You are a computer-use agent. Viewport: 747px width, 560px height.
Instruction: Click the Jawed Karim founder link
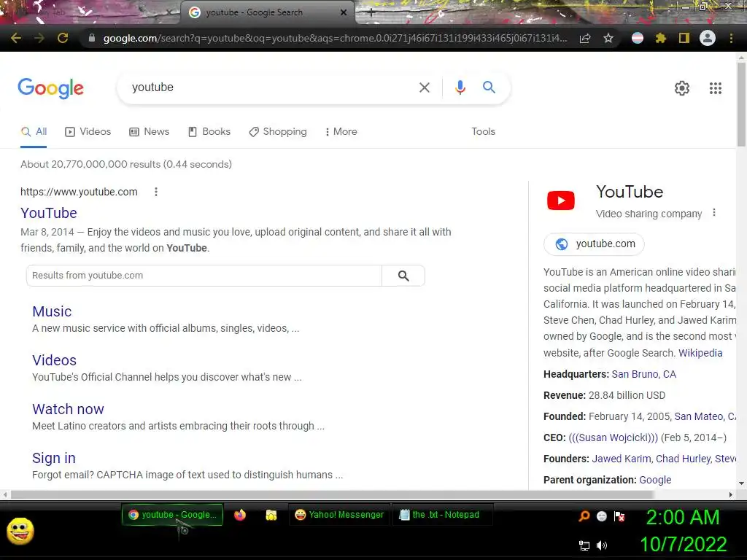(x=622, y=459)
